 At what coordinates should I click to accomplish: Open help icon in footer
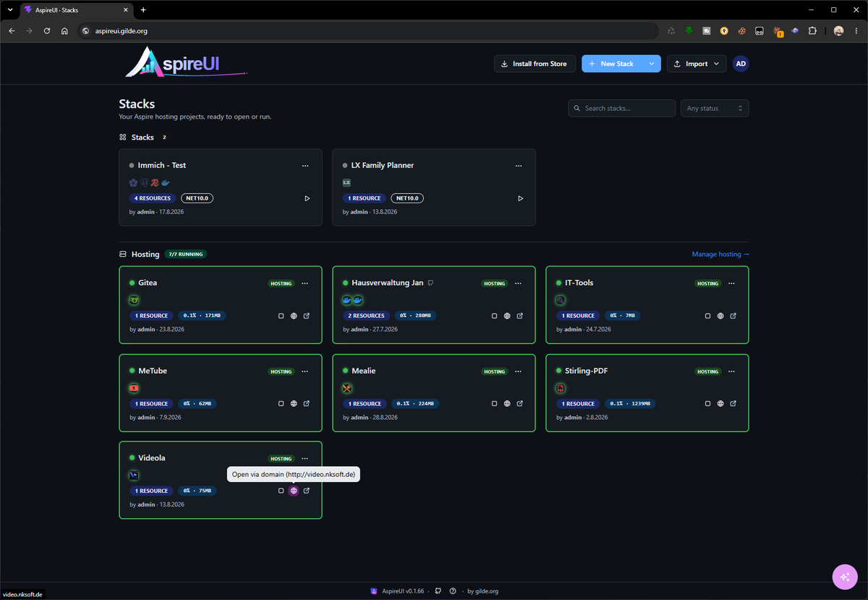[453, 591]
